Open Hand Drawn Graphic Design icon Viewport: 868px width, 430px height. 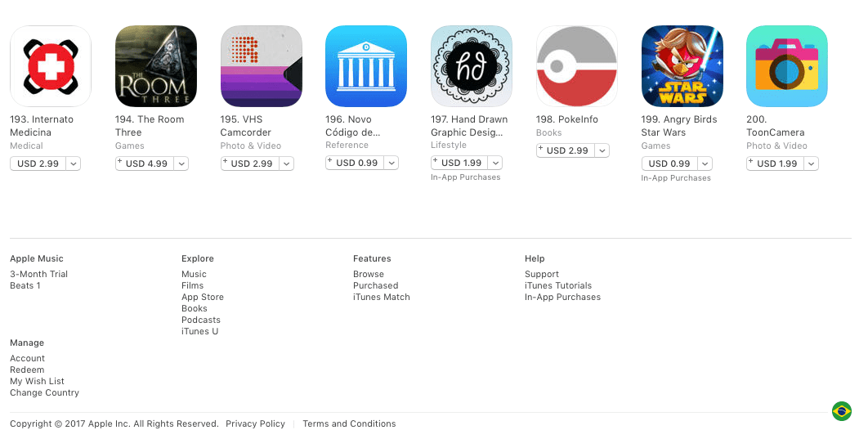(x=471, y=66)
